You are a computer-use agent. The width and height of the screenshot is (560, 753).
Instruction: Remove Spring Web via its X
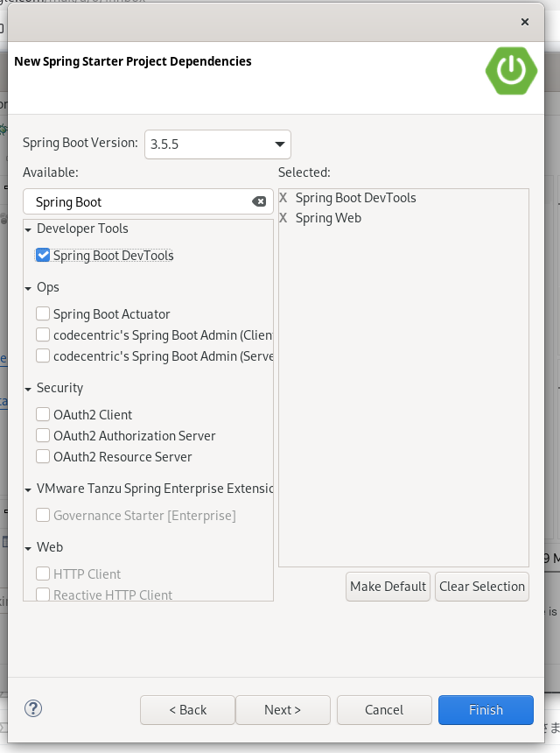click(283, 218)
